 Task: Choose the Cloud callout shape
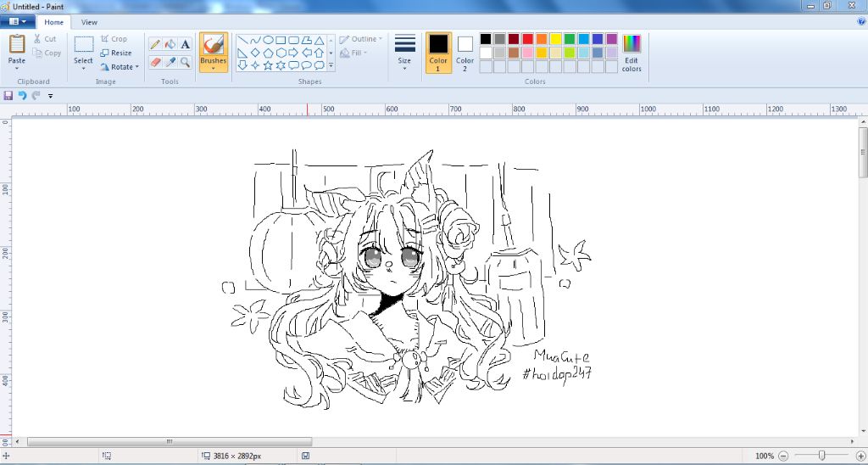pos(320,65)
